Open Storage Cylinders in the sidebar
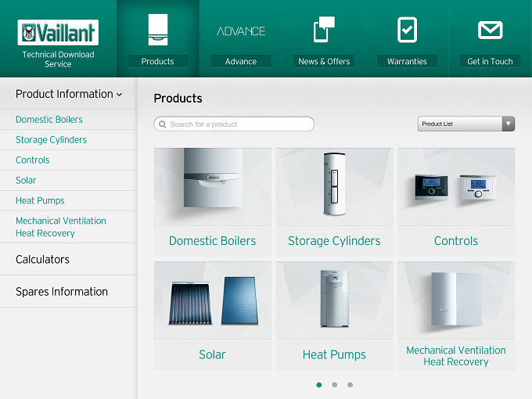 pyautogui.click(x=51, y=140)
